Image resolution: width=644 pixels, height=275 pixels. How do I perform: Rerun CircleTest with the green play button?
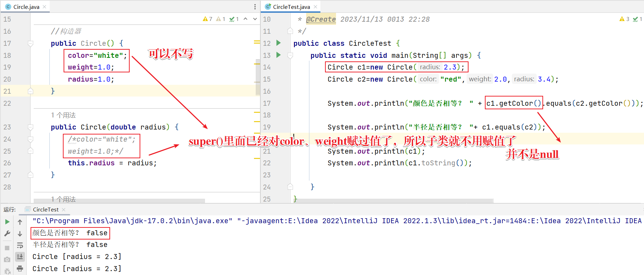[x=7, y=222]
